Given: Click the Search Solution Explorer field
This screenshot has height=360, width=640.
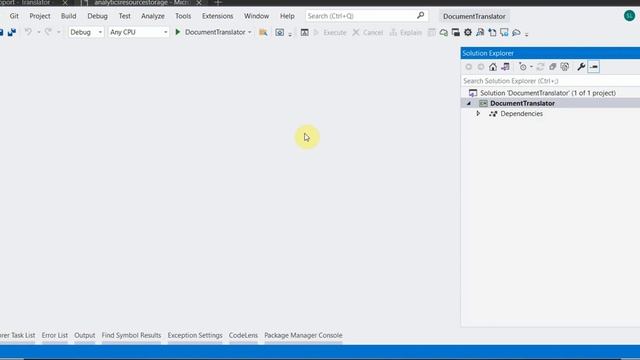Looking at the screenshot, I should 550,81.
